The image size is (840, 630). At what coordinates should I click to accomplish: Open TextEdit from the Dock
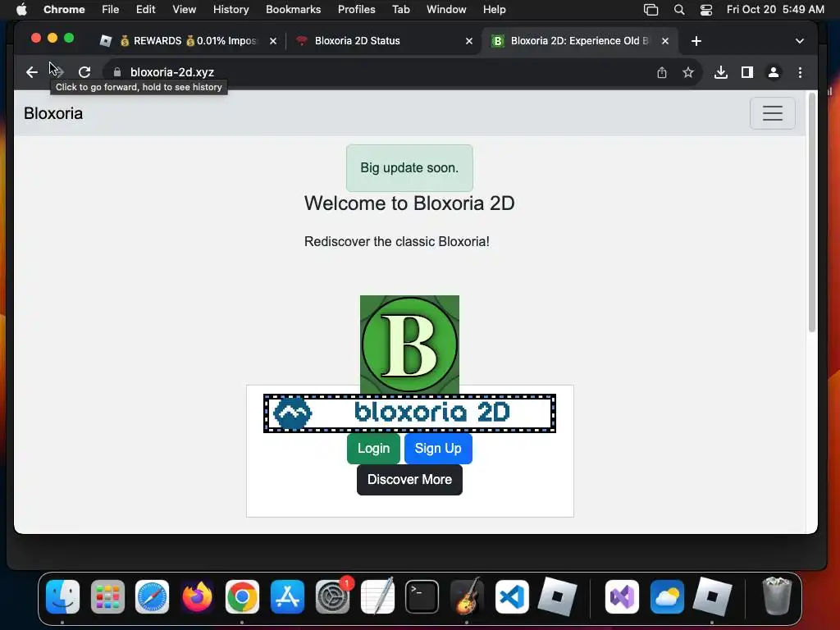tap(377, 597)
